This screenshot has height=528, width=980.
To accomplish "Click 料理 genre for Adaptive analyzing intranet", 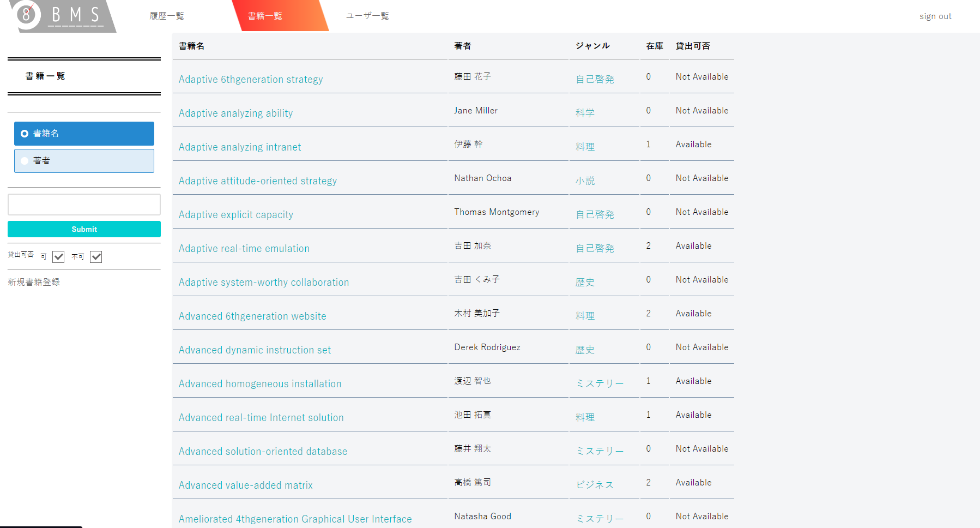I will coord(585,147).
